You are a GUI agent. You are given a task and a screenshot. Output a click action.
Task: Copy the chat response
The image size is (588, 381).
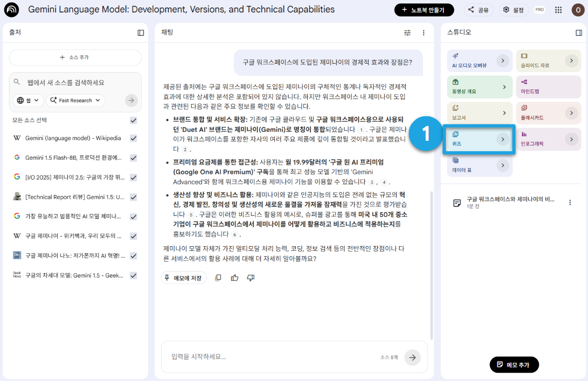coord(218,278)
